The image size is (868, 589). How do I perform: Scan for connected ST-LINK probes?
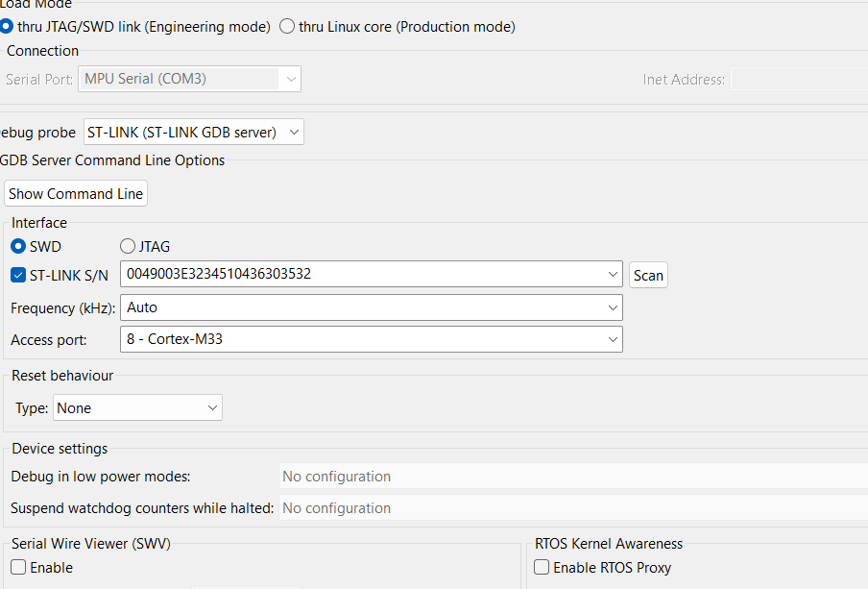click(647, 275)
